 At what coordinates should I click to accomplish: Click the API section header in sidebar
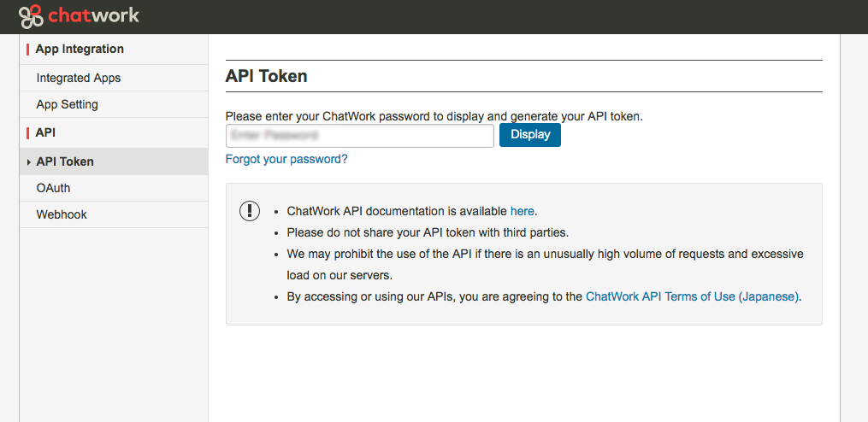coord(45,132)
